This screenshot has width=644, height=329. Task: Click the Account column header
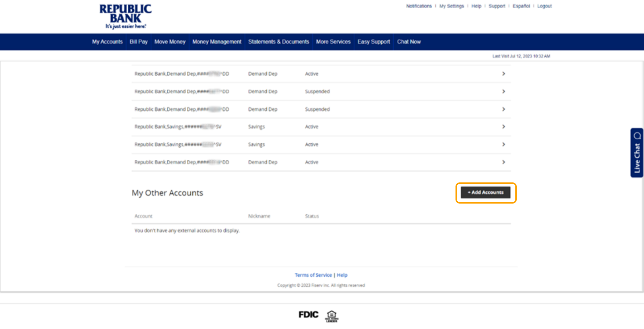(x=143, y=216)
